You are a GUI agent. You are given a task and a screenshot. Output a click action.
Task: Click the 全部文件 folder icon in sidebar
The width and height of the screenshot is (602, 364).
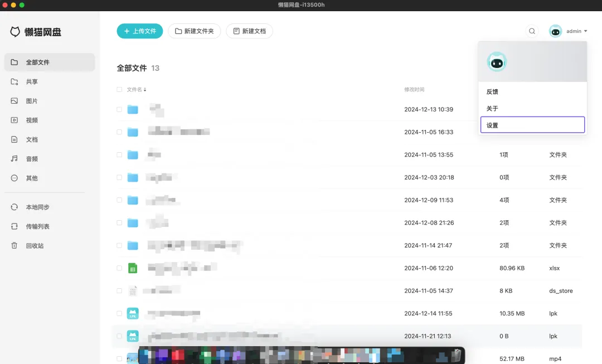point(14,62)
